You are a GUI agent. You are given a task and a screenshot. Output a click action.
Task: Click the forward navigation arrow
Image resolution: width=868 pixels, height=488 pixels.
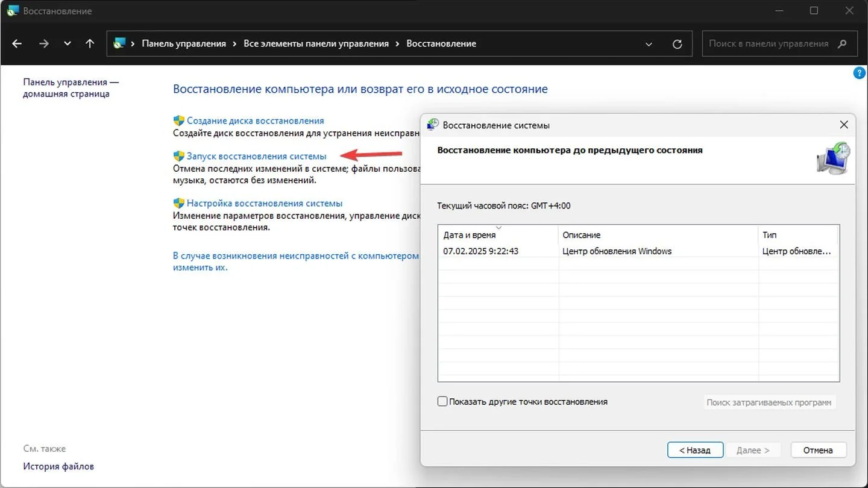click(x=43, y=43)
